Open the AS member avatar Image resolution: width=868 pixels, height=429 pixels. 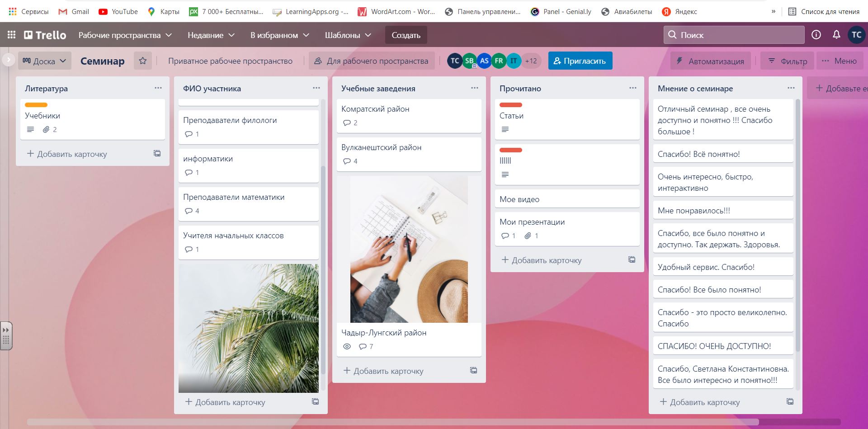[x=484, y=61]
